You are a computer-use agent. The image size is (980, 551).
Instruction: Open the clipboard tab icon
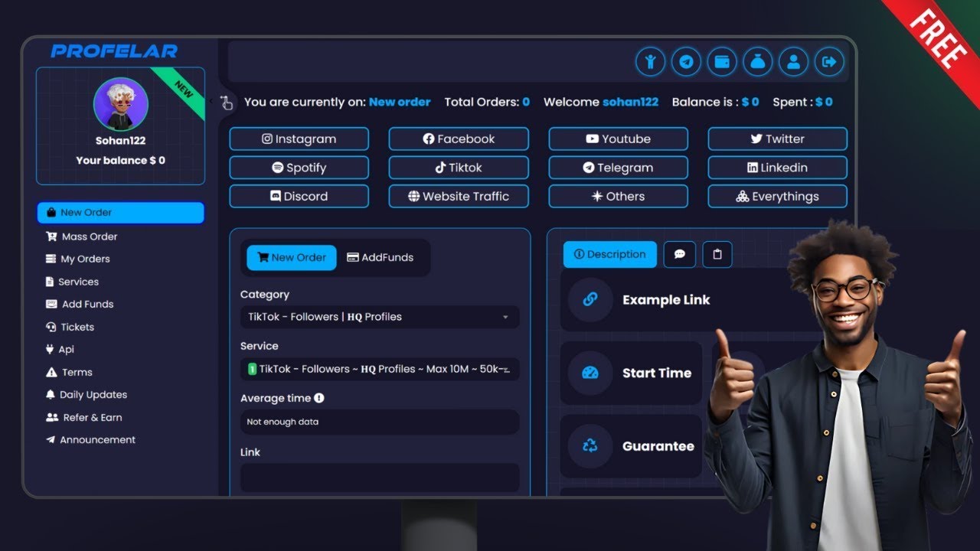point(717,255)
